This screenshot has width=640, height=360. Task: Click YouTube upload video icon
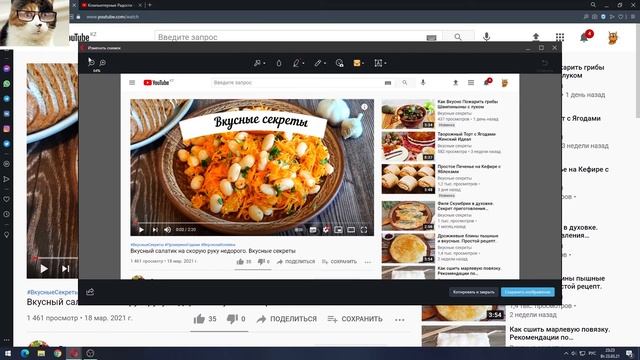[x=536, y=37]
